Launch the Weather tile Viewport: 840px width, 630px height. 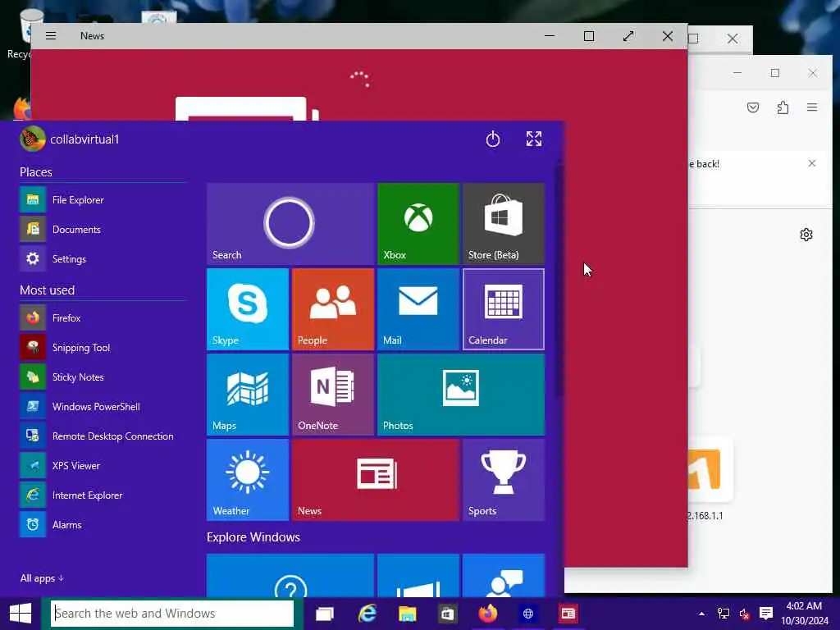248,480
